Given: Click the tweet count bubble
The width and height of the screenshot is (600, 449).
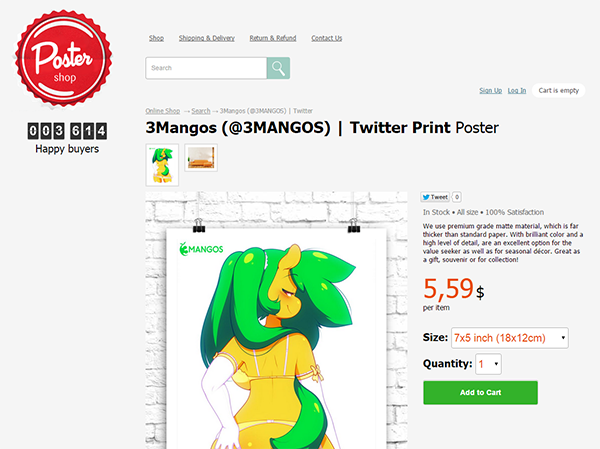Looking at the screenshot, I should [457, 197].
